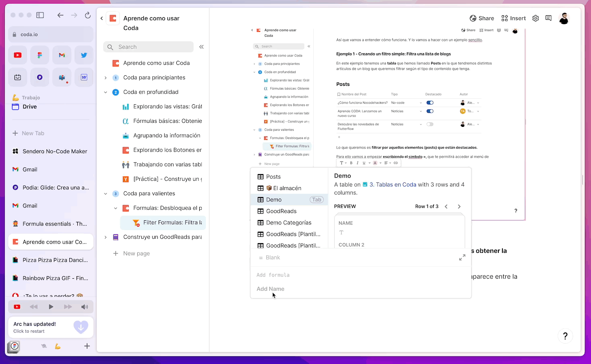Image resolution: width=591 pixels, height=364 pixels.
Task: Insert a link from the text toolbar
Action: 396,163
